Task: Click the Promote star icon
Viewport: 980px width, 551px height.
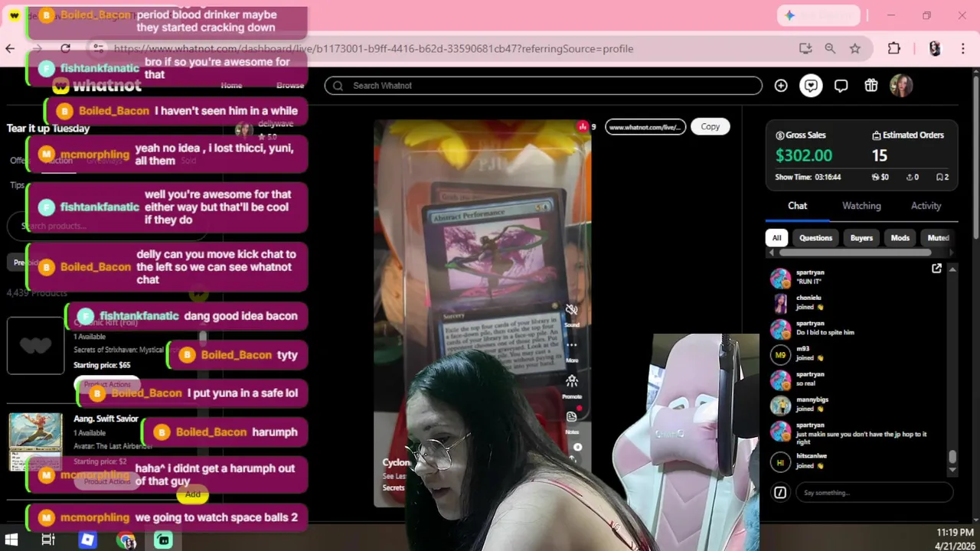Action: pyautogui.click(x=572, y=381)
